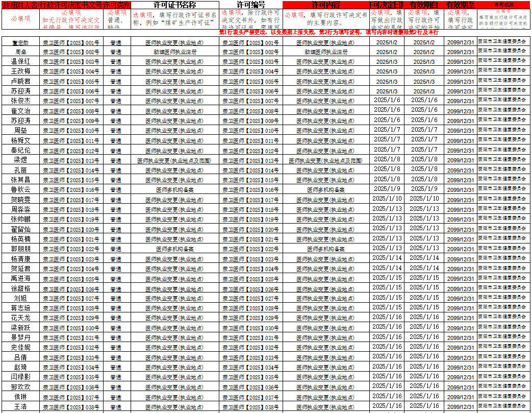Click the name cell 花天龙
The height and width of the screenshot is (413, 532).
coord(21,318)
